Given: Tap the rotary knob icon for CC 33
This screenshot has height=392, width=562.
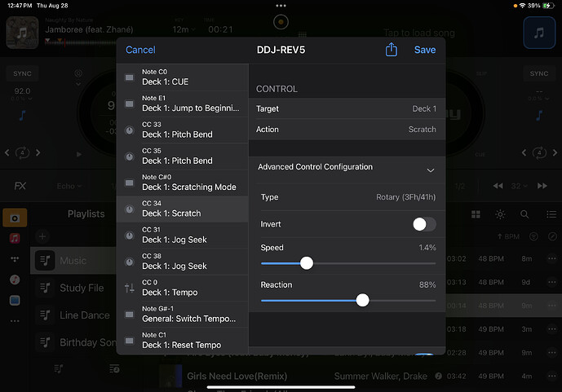Looking at the screenshot, I should 130,130.
